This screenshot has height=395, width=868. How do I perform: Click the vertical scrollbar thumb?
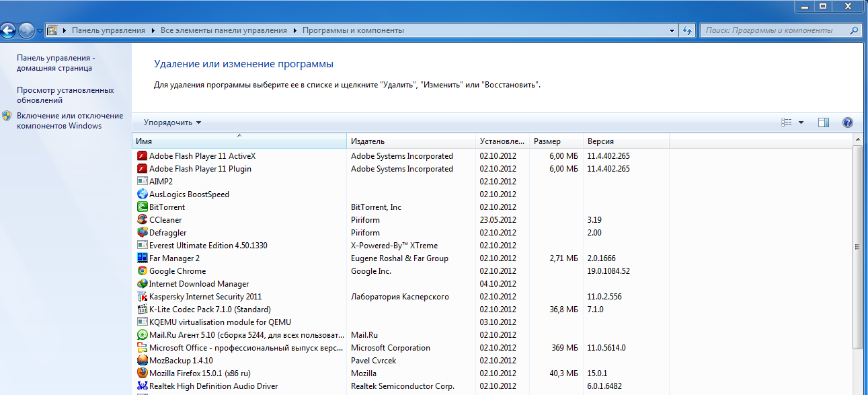click(857, 246)
